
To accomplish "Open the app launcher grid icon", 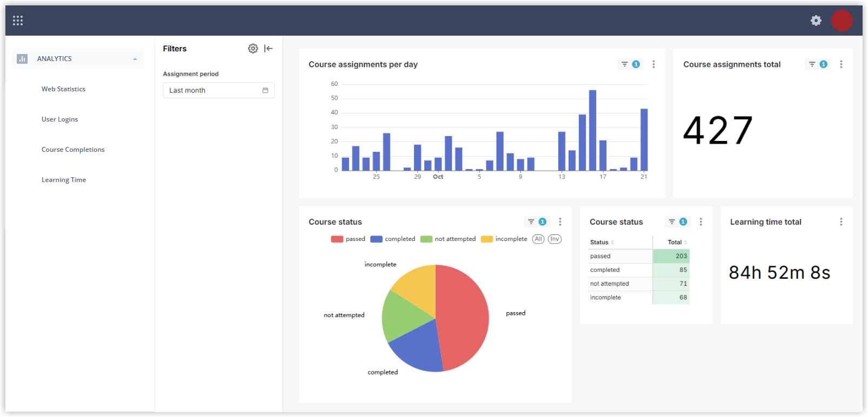I will tap(18, 21).
